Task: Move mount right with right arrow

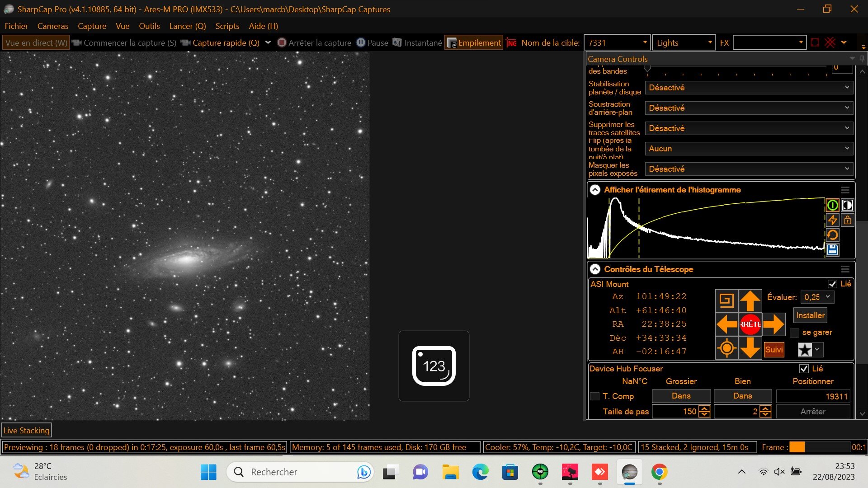Action: (774, 324)
